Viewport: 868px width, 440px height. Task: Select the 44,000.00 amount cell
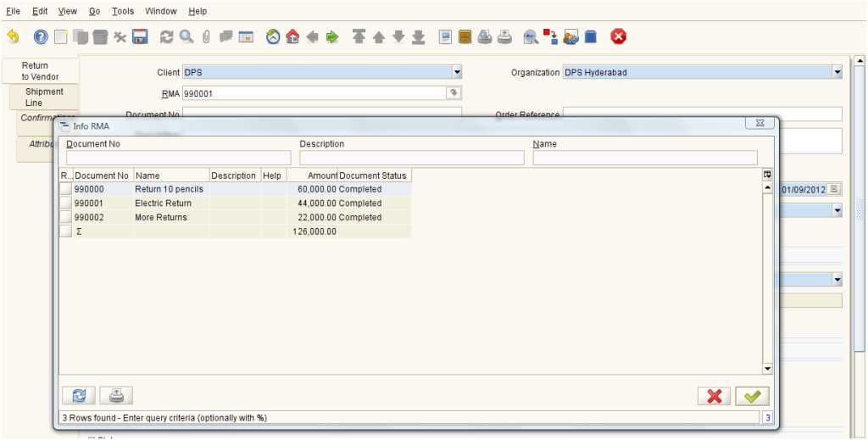(312, 203)
